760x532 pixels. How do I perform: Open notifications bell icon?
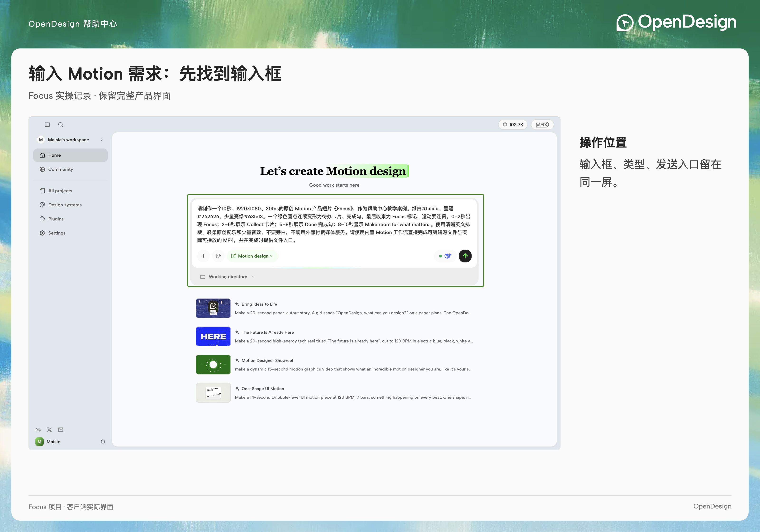tap(103, 442)
